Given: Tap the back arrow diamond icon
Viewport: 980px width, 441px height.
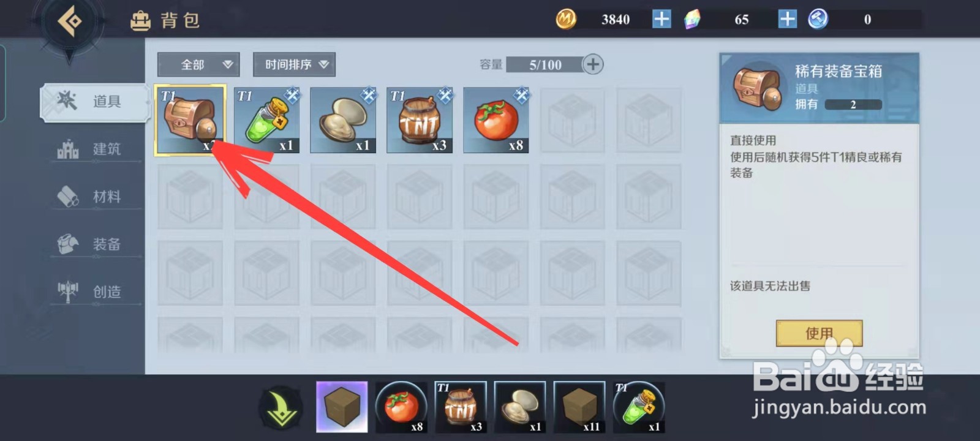Looking at the screenshot, I should (x=70, y=22).
